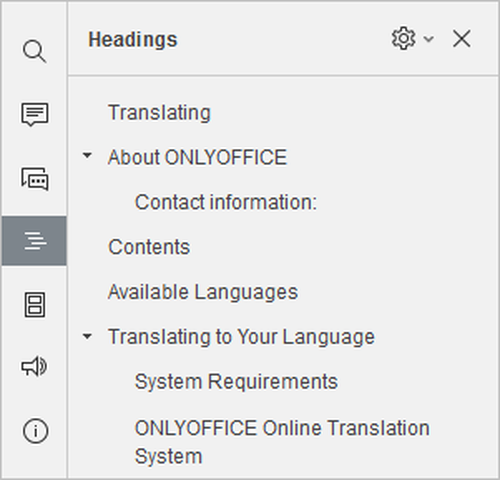Jump to the Contents heading
The height and width of the screenshot is (480, 500).
[149, 247]
